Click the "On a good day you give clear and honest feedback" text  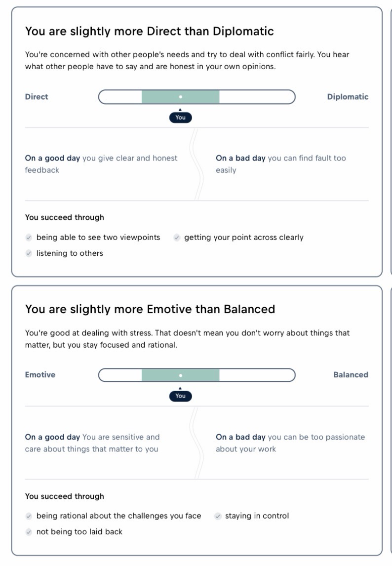pos(101,164)
